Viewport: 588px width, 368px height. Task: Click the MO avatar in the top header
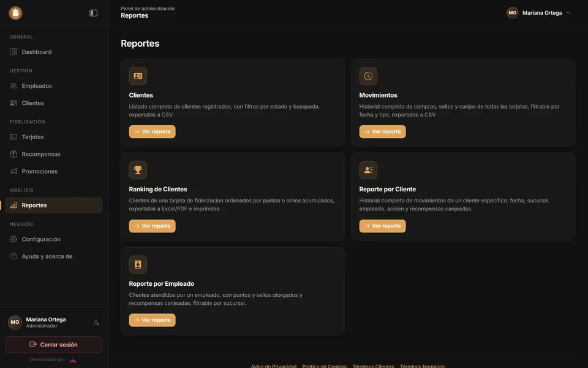(513, 13)
